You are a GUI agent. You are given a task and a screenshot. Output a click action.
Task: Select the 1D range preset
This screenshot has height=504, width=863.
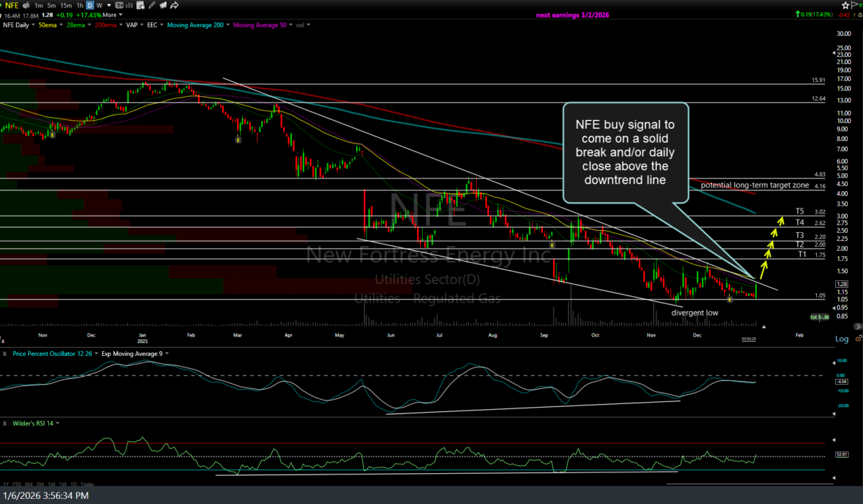tap(73, 485)
